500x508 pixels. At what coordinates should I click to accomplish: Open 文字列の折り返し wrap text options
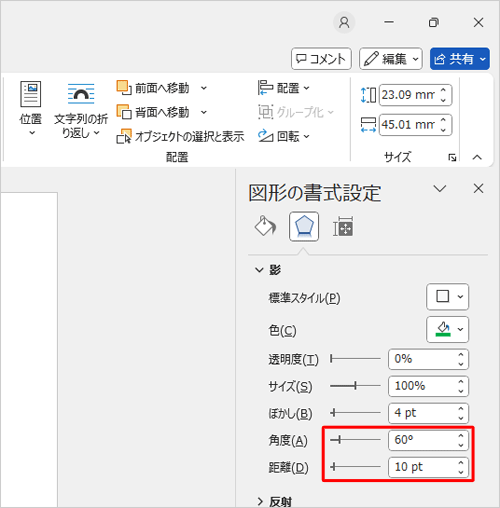pos(81,110)
